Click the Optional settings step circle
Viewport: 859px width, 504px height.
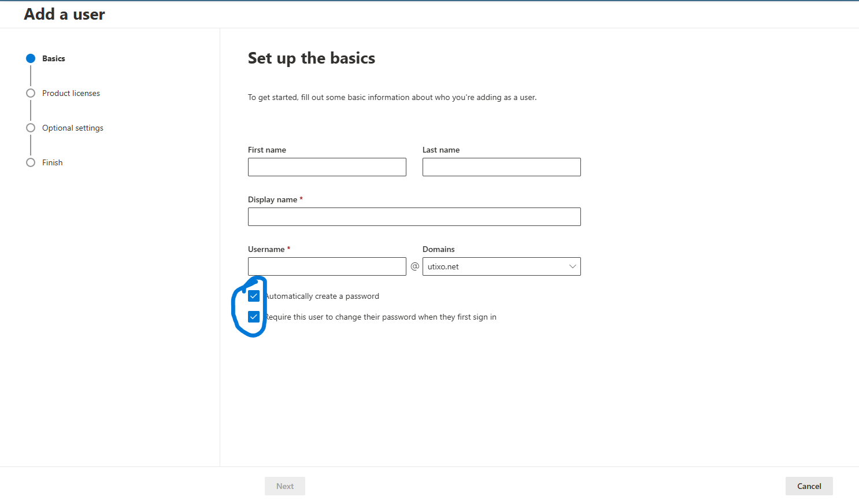pos(31,128)
